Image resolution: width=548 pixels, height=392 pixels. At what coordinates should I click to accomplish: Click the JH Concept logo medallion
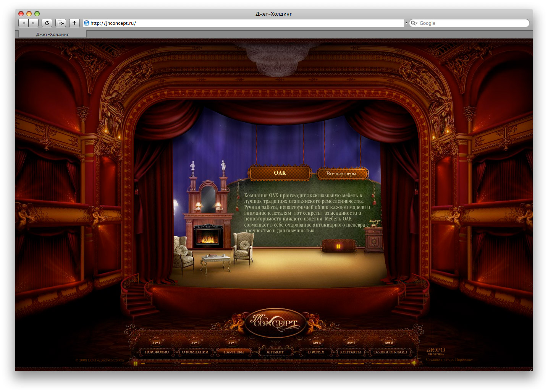[275, 323]
